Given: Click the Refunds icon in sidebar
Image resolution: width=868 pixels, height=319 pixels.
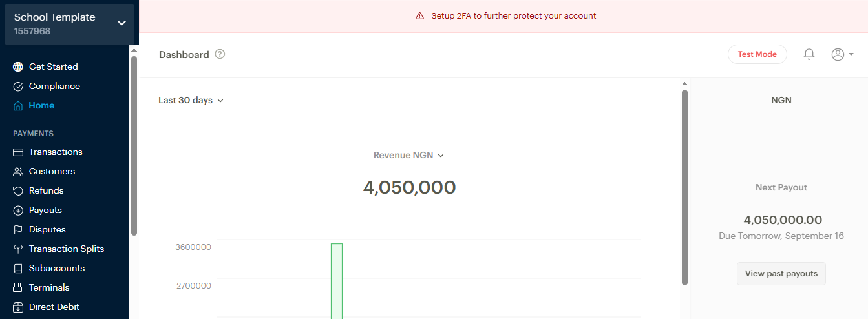Looking at the screenshot, I should pyautogui.click(x=18, y=190).
